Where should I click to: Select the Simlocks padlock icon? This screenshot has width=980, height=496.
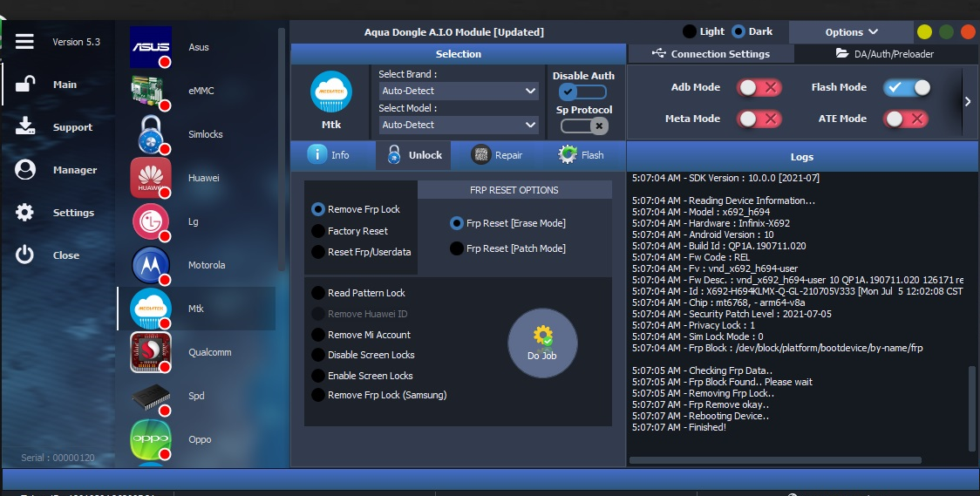click(151, 133)
